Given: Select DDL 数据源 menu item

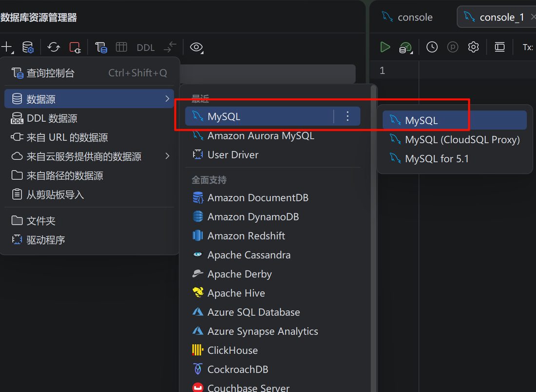Looking at the screenshot, I should pos(89,118).
